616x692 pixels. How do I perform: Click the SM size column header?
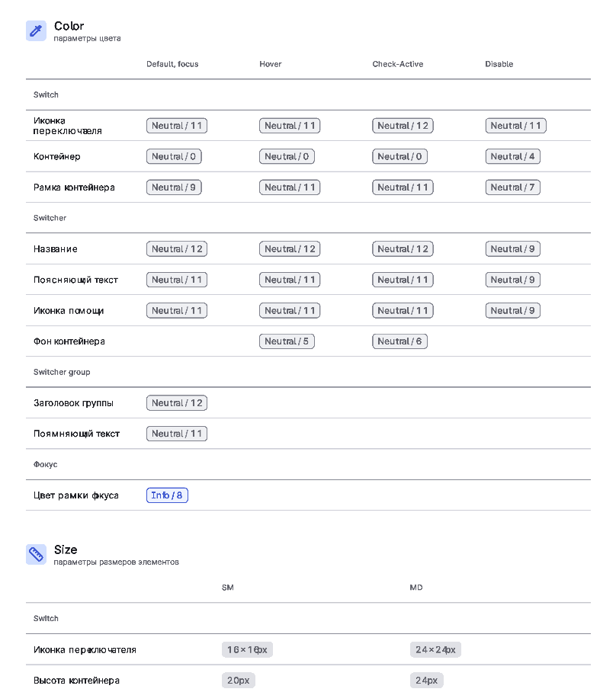pos(227,588)
